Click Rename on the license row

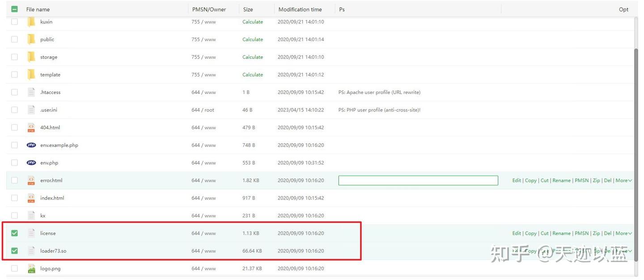(x=561, y=233)
